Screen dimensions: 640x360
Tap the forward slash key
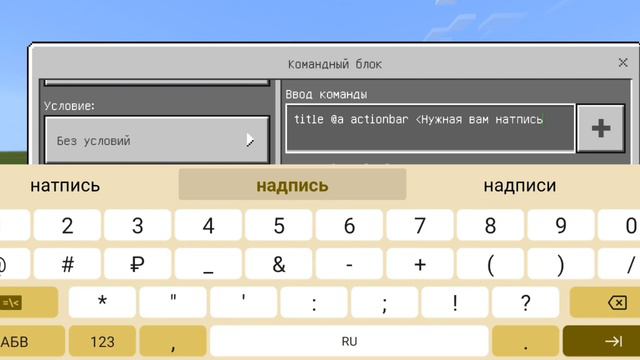[619, 264]
